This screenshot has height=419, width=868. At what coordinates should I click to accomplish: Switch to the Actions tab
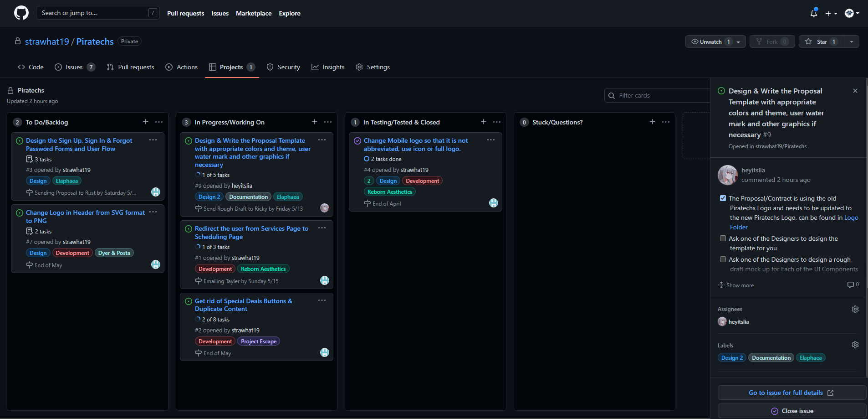(181, 67)
